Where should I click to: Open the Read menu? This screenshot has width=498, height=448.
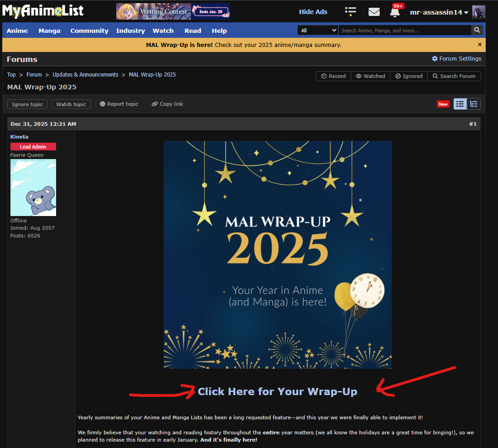(x=193, y=31)
